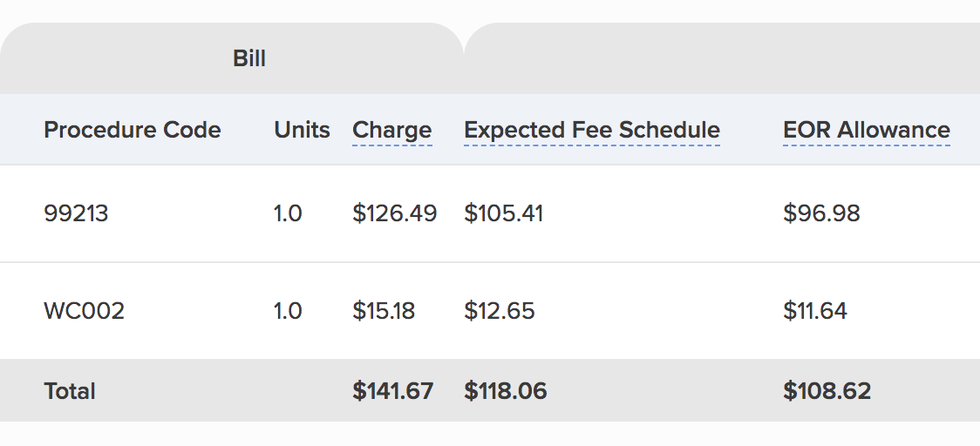Click the Charge column header
980x446 pixels.
click(x=391, y=131)
